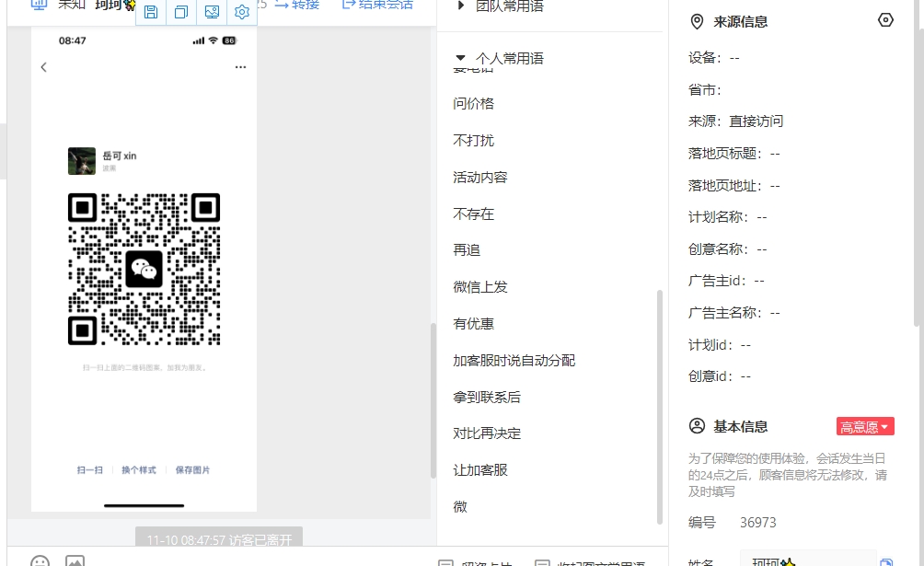Click the chat area scrollbar
924x566 pixels.
click(x=433, y=399)
